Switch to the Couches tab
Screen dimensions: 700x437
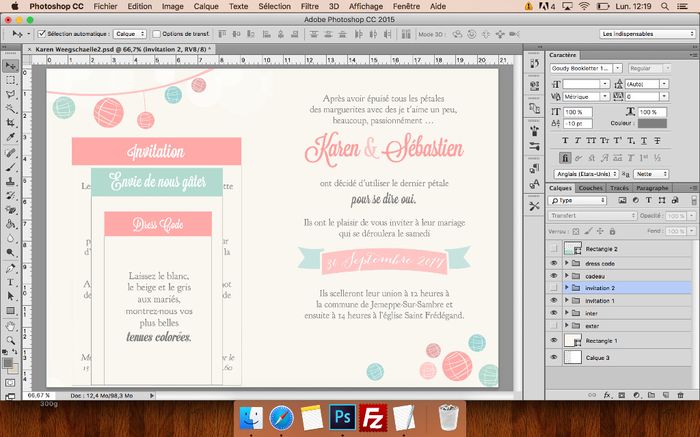click(590, 188)
